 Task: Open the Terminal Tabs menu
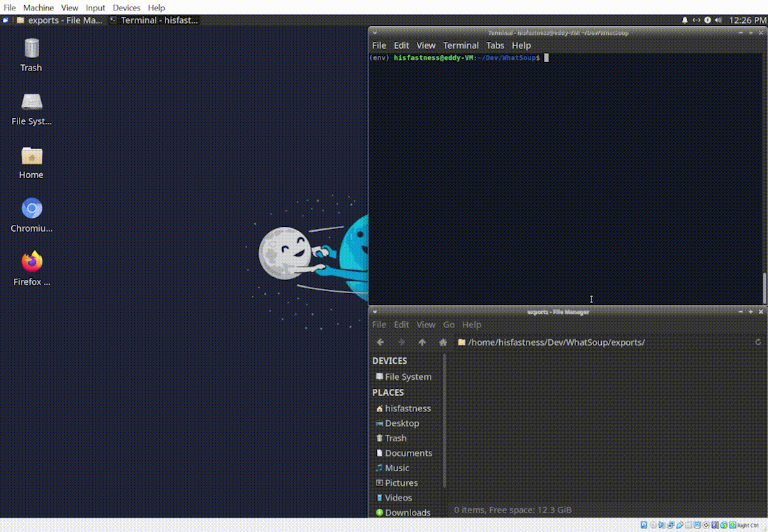495,45
